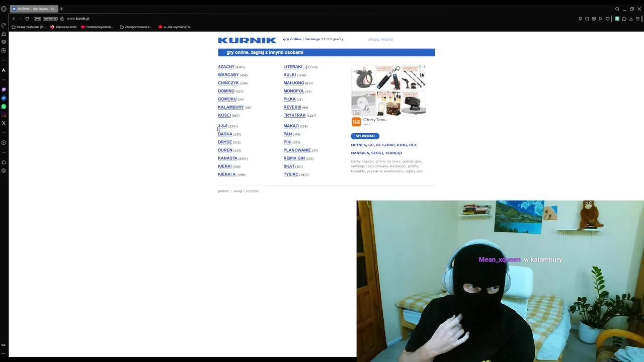Open the extensions cube in the toolbar
The height and width of the screenshot is (362, 644).
[624, 19]
